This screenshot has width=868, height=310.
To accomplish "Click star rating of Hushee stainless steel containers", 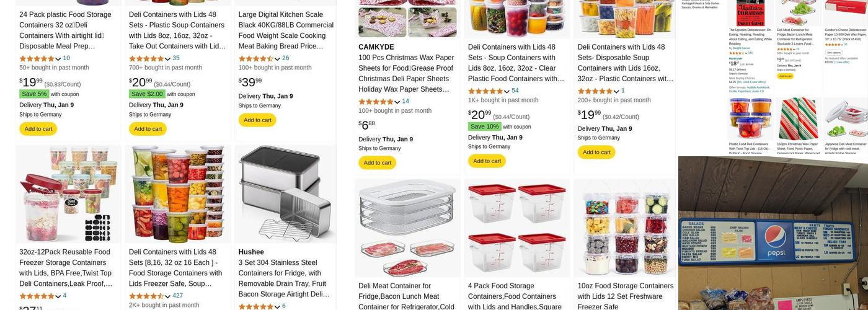I will click(x=256, y=306).
